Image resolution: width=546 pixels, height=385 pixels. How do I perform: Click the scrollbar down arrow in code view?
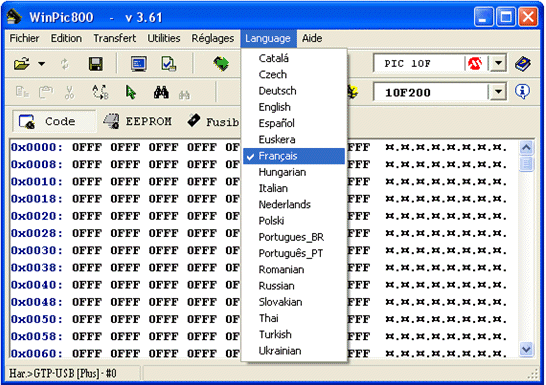pos(526,349)
